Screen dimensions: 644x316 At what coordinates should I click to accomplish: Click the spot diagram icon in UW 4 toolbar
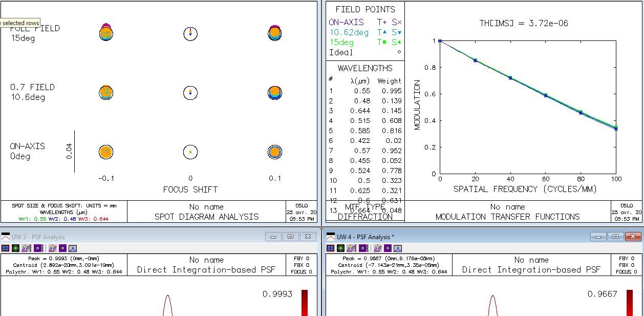pos(330,248)
